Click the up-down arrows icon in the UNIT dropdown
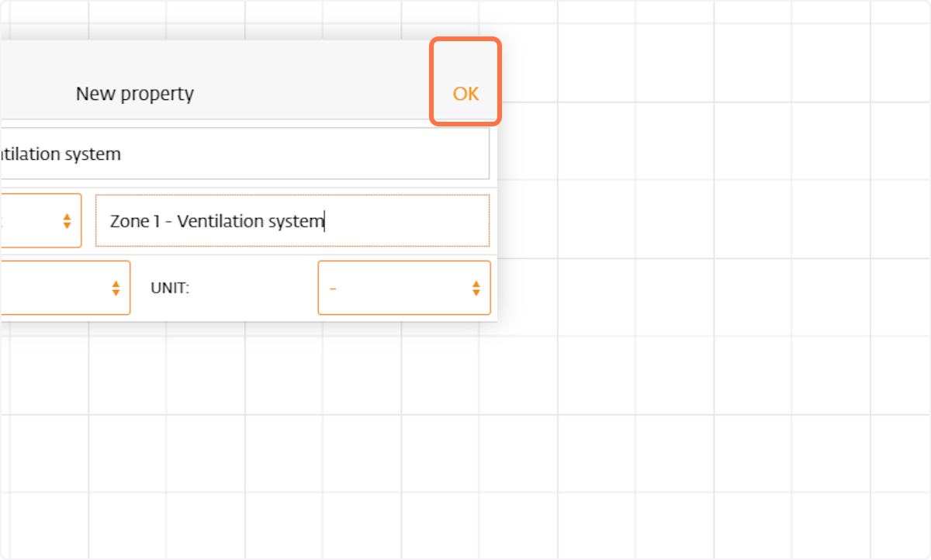The image size is (931, 560). (476, 288)
